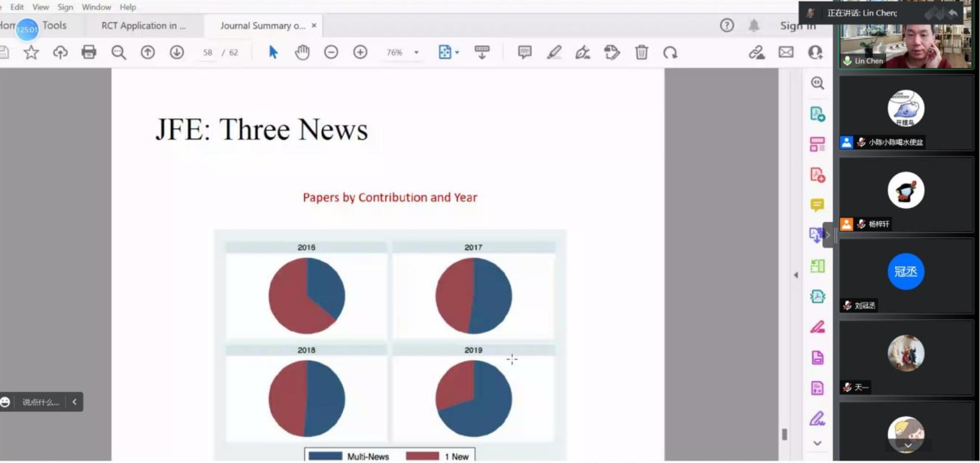Go to next page with down arrow
Viewport: 980px width, 463px height.
click(x=177, y=52)
